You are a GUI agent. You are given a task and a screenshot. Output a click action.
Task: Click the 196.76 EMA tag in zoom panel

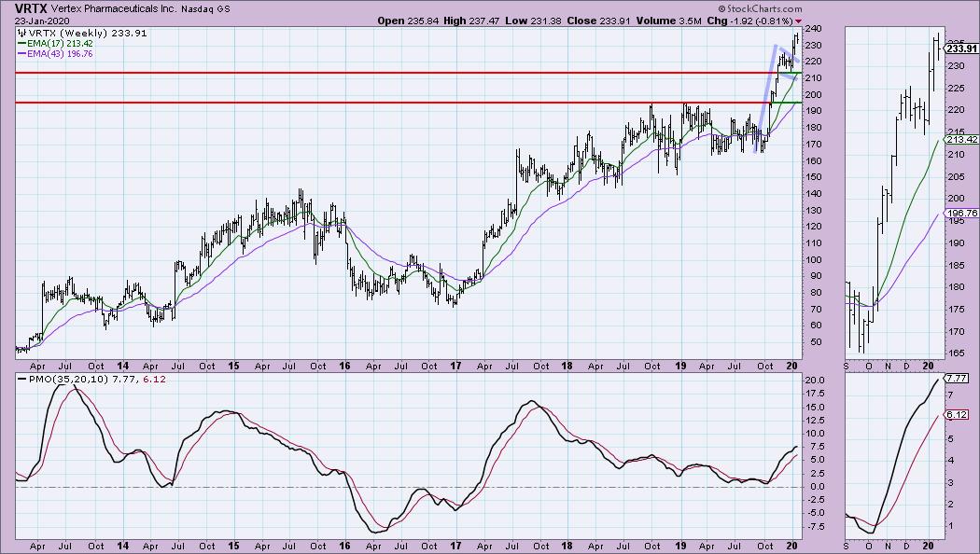point(962,213)
